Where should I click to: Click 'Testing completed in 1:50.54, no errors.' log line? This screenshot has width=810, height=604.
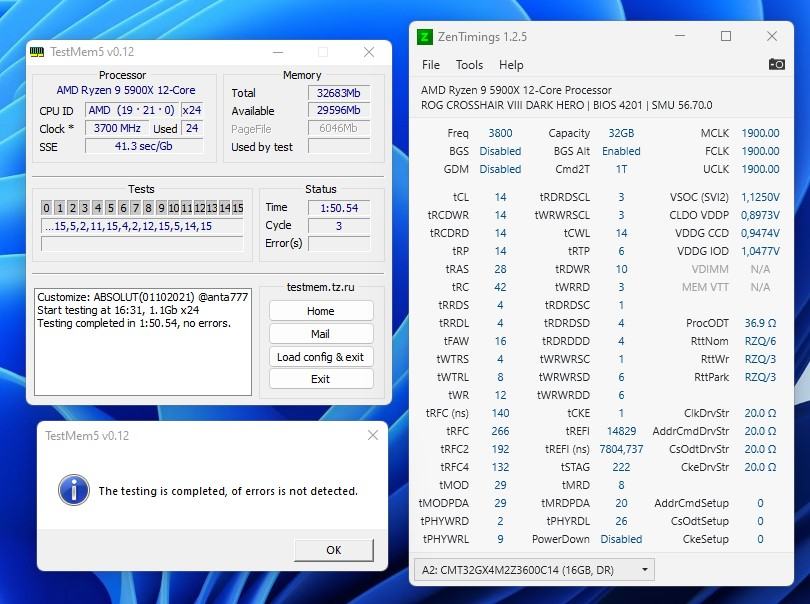click(x=134, y=323)
